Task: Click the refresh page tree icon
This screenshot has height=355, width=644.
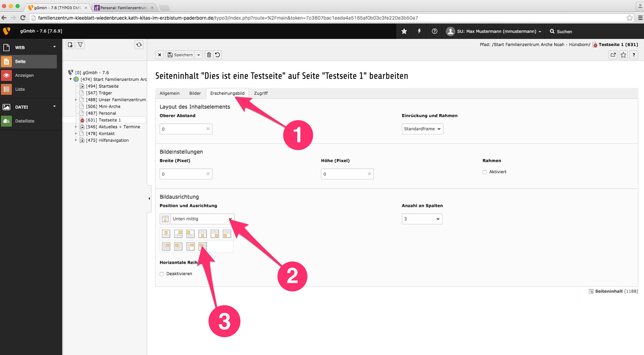Action: point(139,45)
